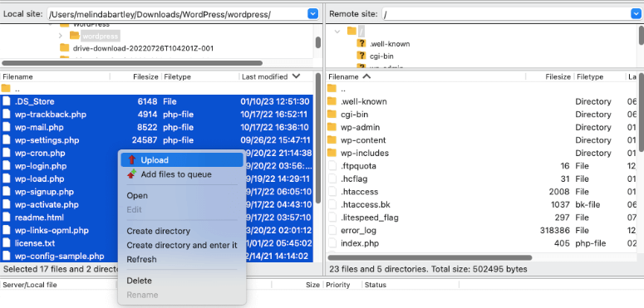Click Refresh in the context menu
Viewport: 644px width, 308px height.
141,259
